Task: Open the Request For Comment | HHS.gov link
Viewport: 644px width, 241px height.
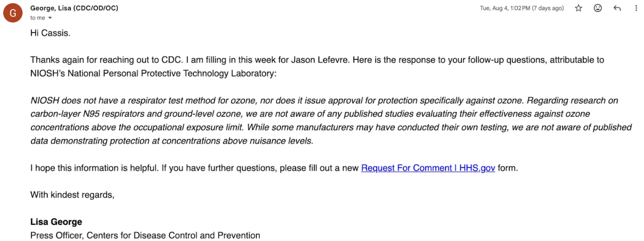Action: click(428, 168)
